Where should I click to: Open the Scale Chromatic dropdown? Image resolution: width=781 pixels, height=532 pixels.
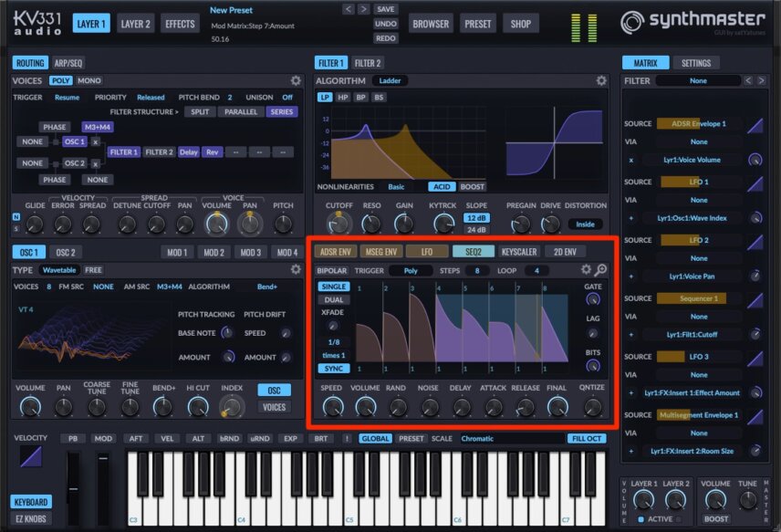pyautogui.click(x=511, y=438)
